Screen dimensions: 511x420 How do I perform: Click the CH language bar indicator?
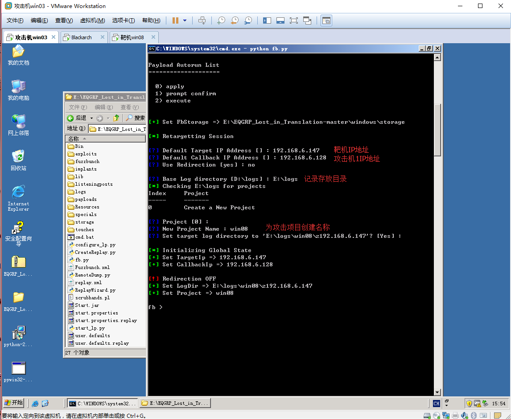pos(437,404)
